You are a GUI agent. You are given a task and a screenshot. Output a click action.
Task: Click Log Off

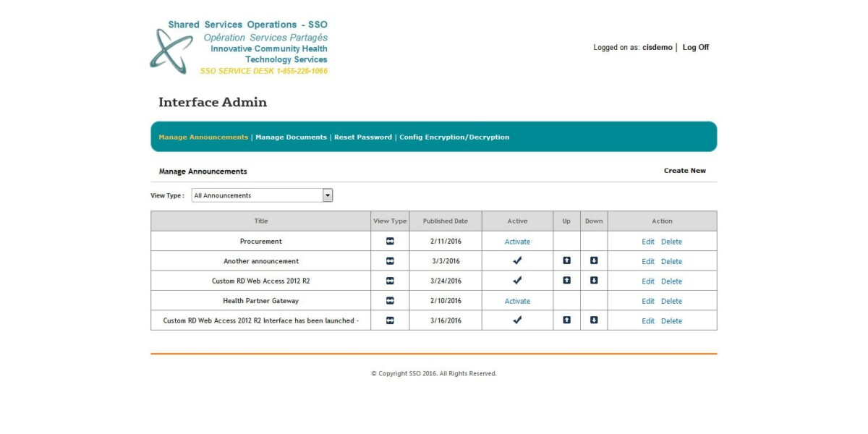pyautogui.click(x=696, y=47)
